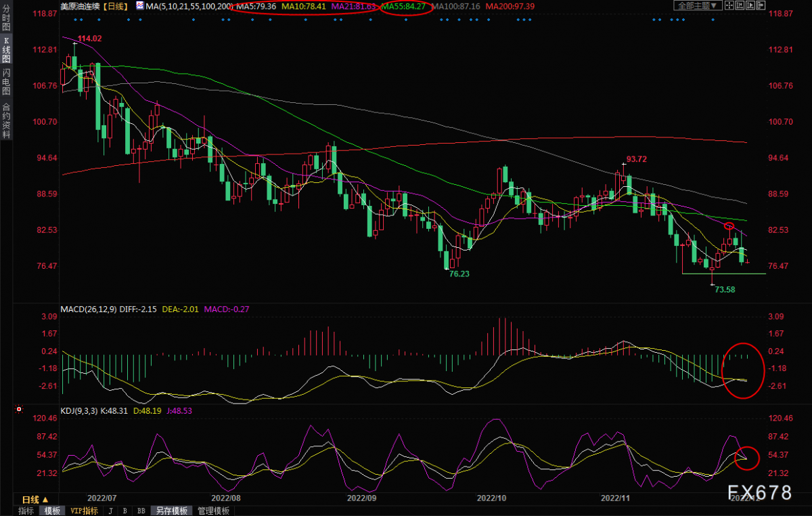Click the 93.72 peak price label

pyautogui.click(x=637, y=159)
